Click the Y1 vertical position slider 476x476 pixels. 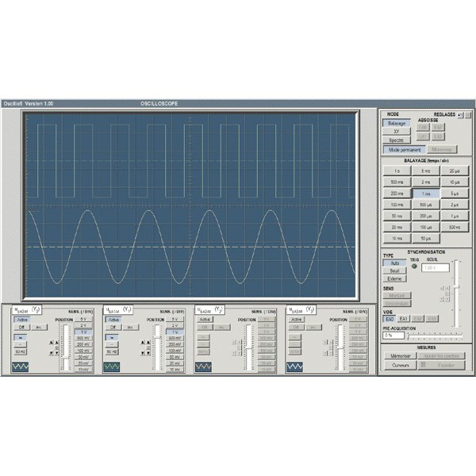[158, 348]
